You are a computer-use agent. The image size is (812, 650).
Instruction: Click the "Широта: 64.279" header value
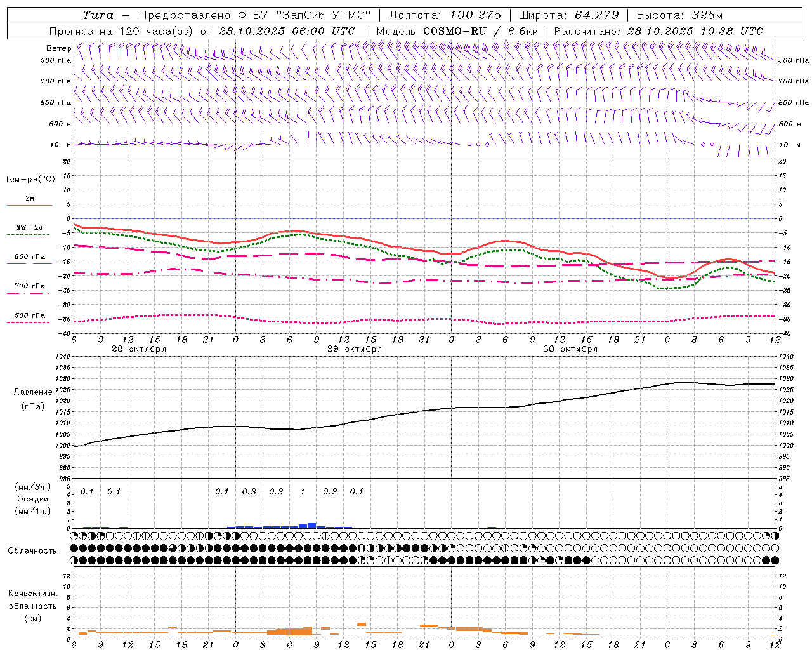568,15
